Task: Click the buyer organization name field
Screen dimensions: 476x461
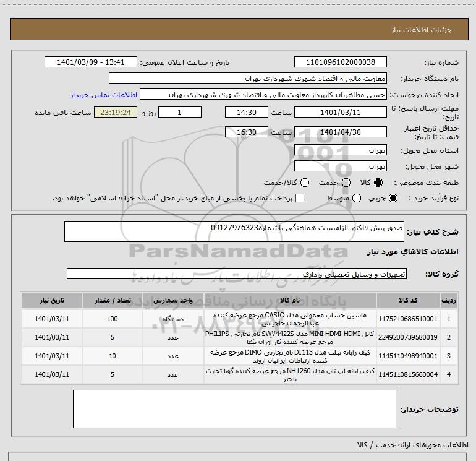Action: pyautogui.click(x=248, y=78)
